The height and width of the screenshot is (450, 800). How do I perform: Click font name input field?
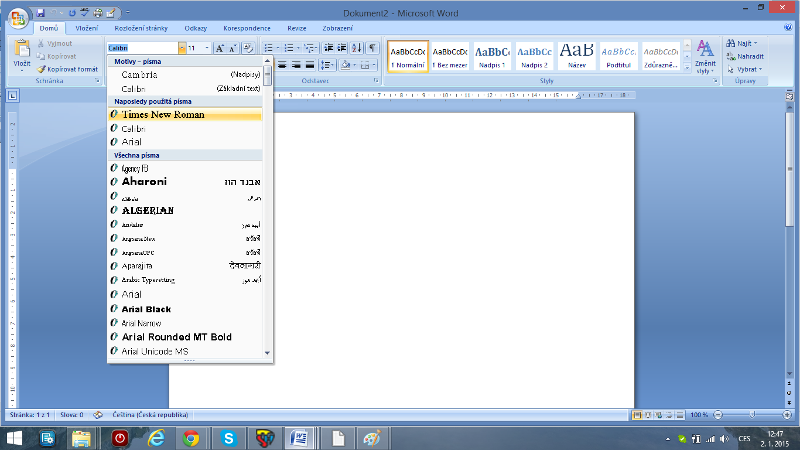[x=143, y=48]
